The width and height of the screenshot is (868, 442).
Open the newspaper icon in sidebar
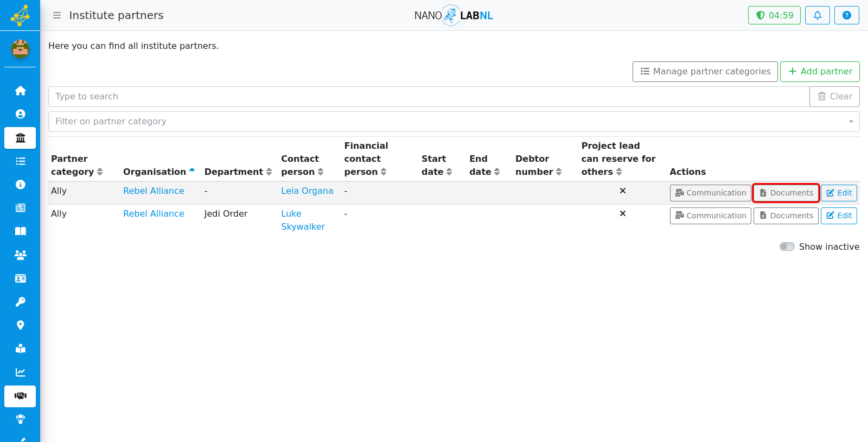[20, 208]
